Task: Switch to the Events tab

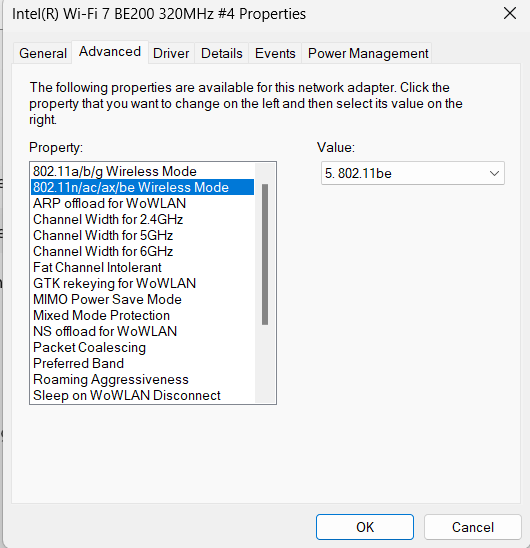Action: [275, 53]
